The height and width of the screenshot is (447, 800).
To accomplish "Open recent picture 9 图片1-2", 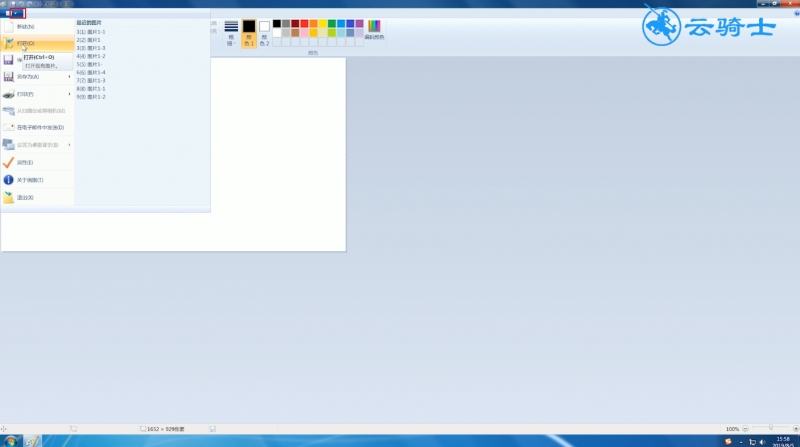I will (91, 97).
